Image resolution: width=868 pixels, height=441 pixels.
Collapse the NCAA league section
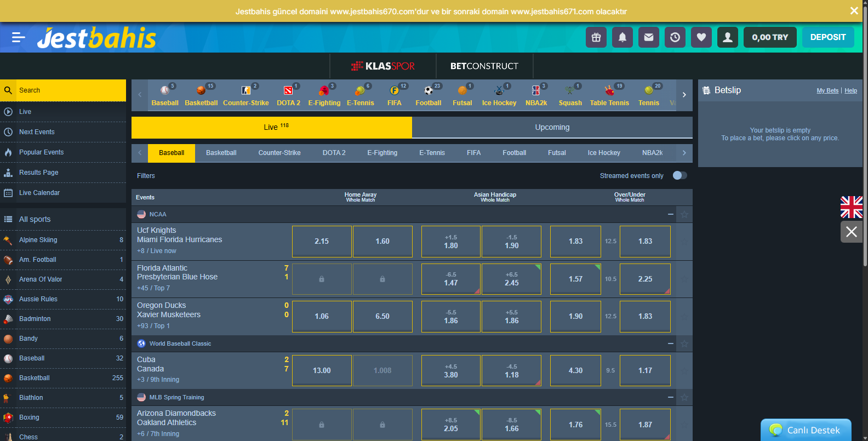point(670,214)
